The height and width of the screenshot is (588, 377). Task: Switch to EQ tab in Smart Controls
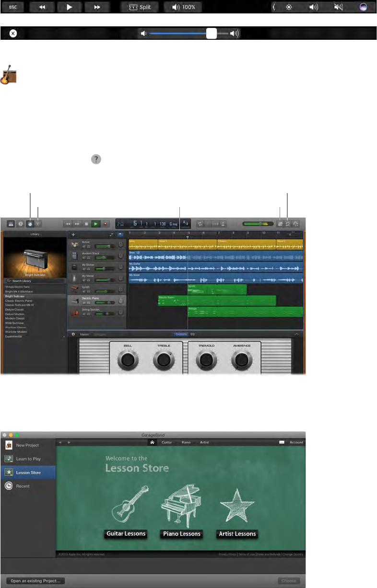click(192, 334)
